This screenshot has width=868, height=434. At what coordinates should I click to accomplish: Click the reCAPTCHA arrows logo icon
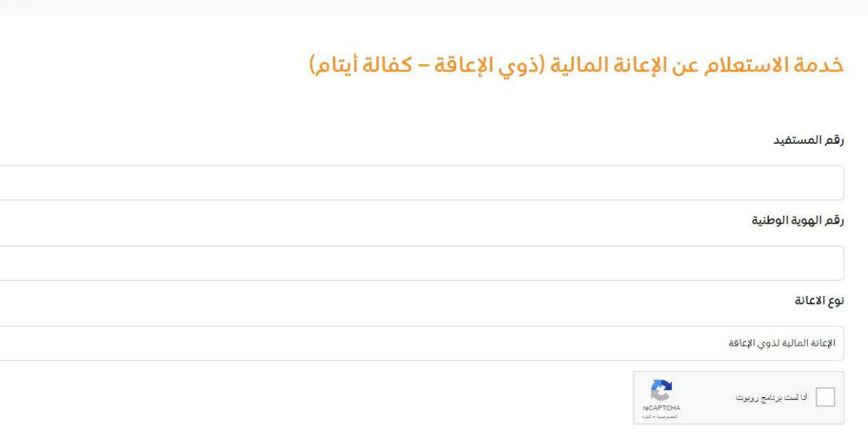[x=661, y=391]
